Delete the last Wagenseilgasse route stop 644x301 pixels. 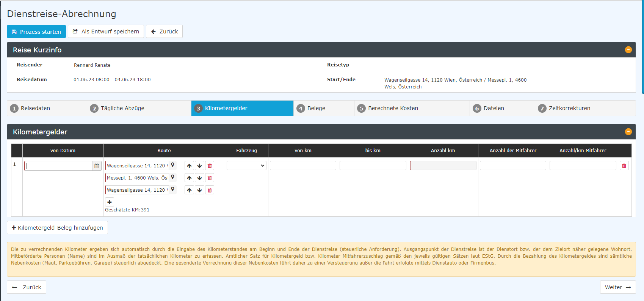click(210, 190)
